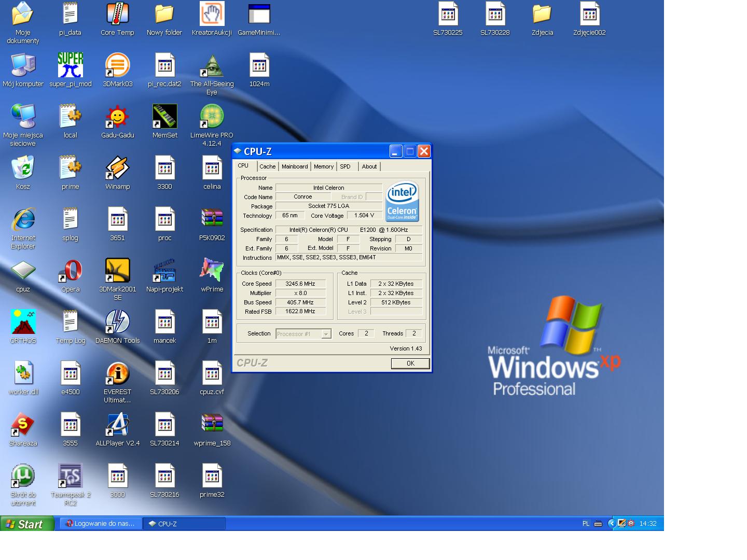
Task: Expand the Processor #1 selection dropdown
Action: [x=326, y=334]
